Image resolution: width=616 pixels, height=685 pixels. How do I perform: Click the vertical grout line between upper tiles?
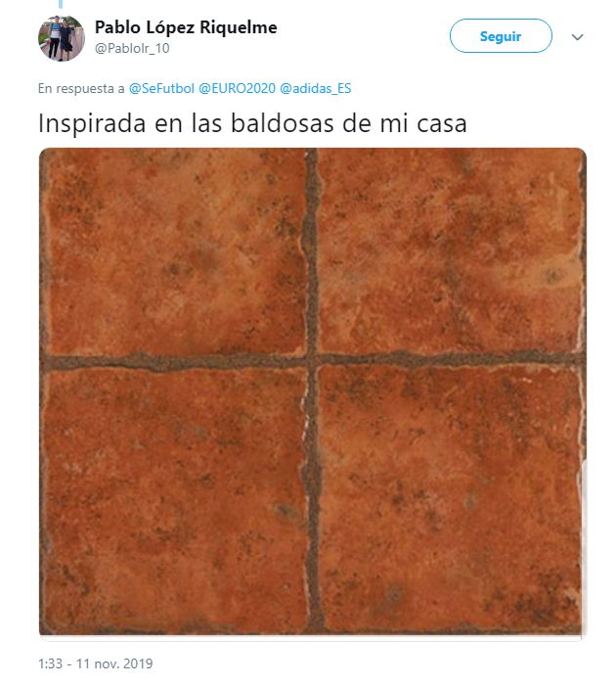pos(312,251)
